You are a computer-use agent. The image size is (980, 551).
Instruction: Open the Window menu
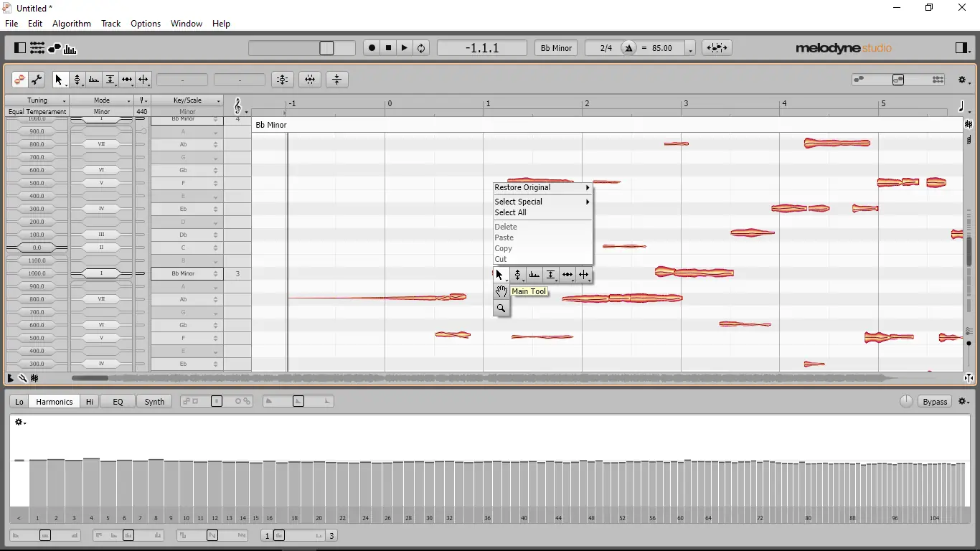pyautogui.click(x=187, y=24)
